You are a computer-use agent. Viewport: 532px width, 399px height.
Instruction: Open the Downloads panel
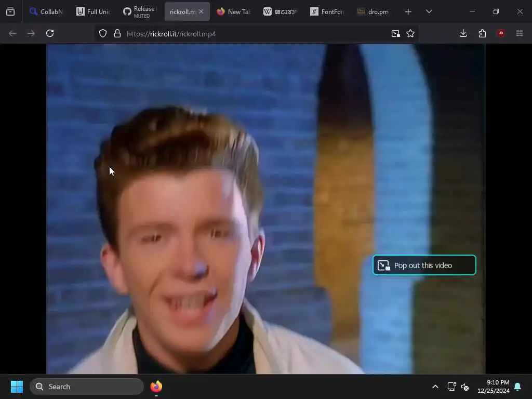[x=463, y=34]
